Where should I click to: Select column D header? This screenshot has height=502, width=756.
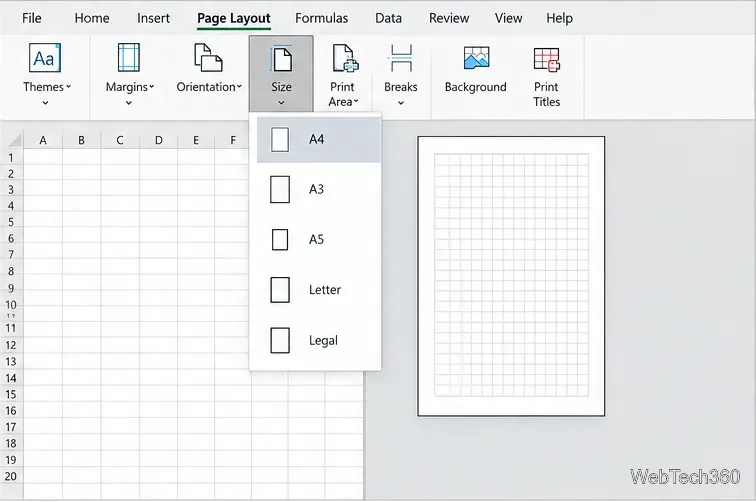(x=159, y=140)
